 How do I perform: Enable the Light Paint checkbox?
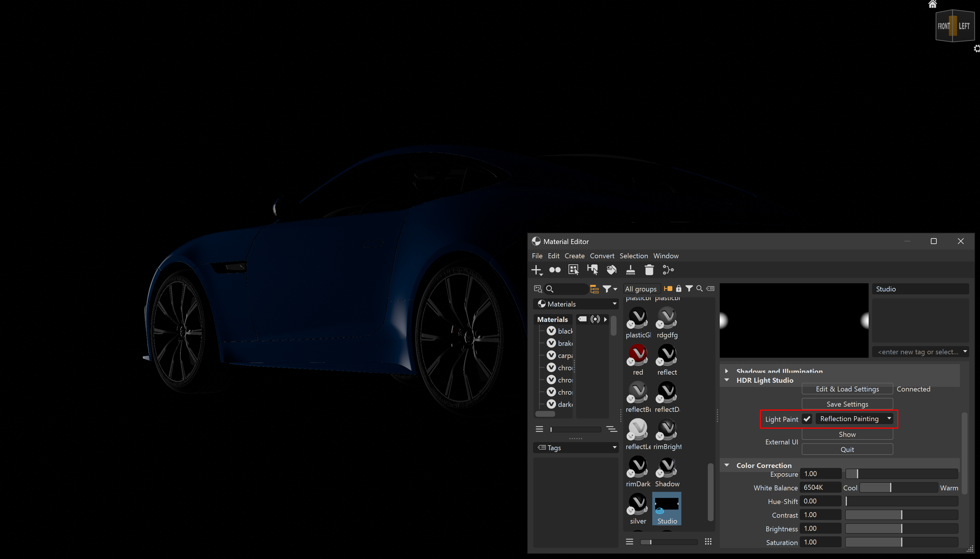coord(807,419)
